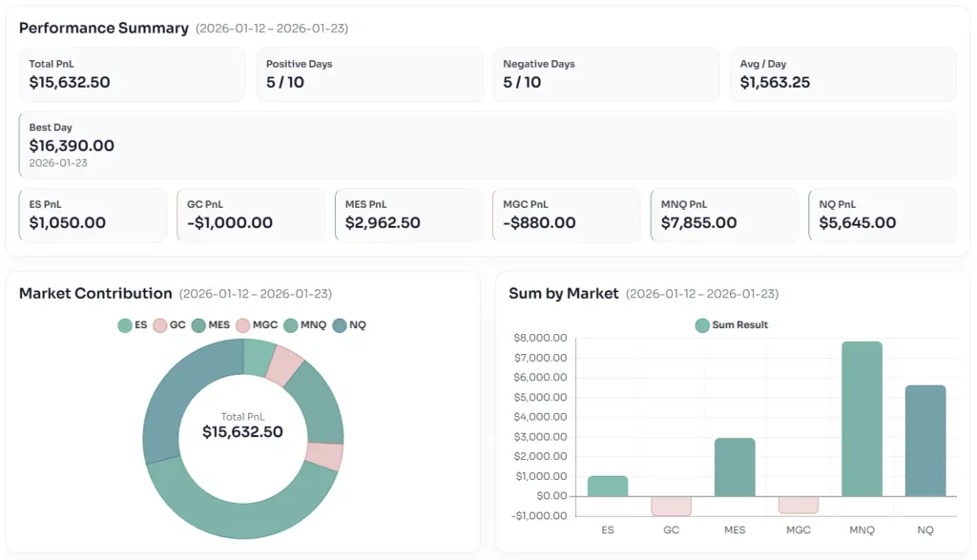The image size is (977, 560).
Task: Toggle the Sum Result legend in bar chart
Action: pos(731,325)
